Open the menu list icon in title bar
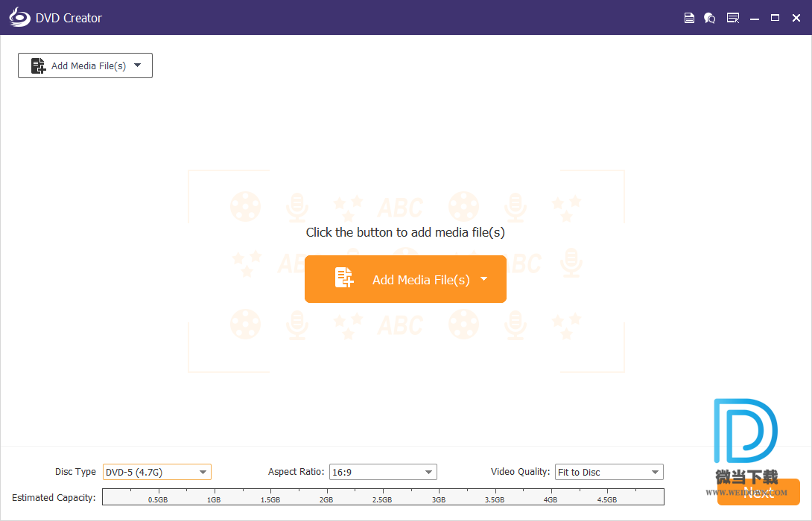812x521 pixels. coord(733,18)
